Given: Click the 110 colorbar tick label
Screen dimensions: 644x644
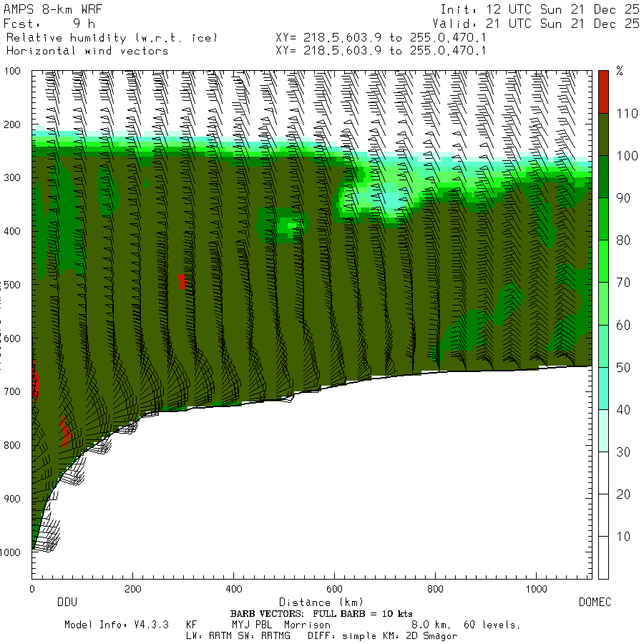Looking at the screenshot, I should pos(627,113).
